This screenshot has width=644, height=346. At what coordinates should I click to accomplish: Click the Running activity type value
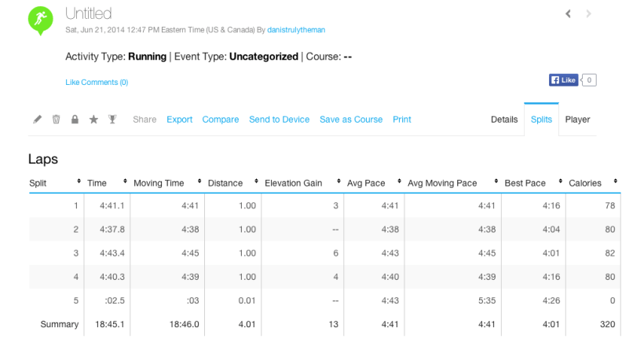147,57
